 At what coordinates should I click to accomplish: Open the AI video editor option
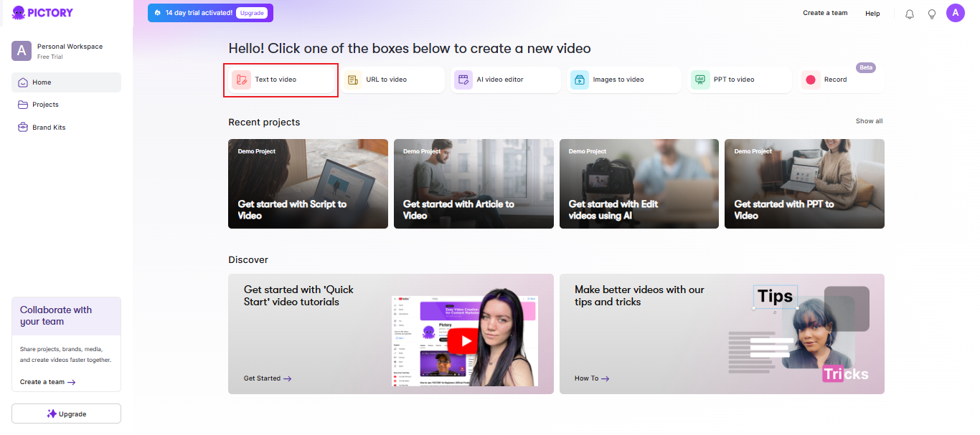506,80
